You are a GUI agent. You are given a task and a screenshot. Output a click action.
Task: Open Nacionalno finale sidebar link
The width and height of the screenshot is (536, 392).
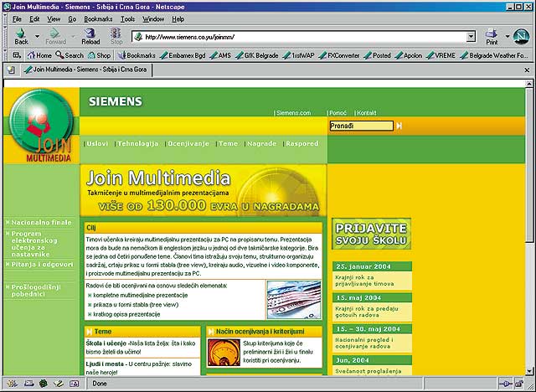pyautogui.click(x=41, y=223)
